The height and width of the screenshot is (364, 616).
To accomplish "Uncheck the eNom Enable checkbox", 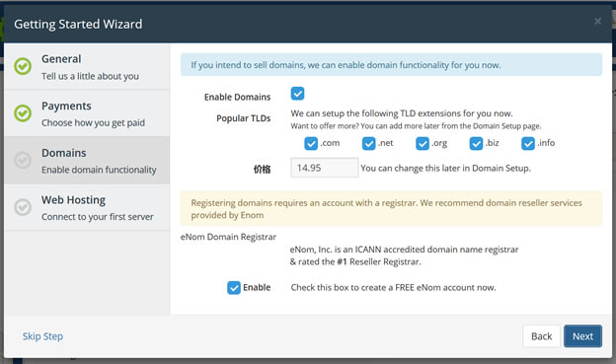I will 234,288.
